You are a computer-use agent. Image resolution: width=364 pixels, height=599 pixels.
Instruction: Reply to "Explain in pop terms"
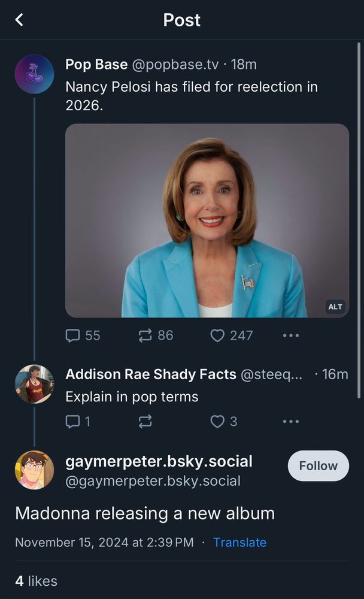click(x=73, y=422)
